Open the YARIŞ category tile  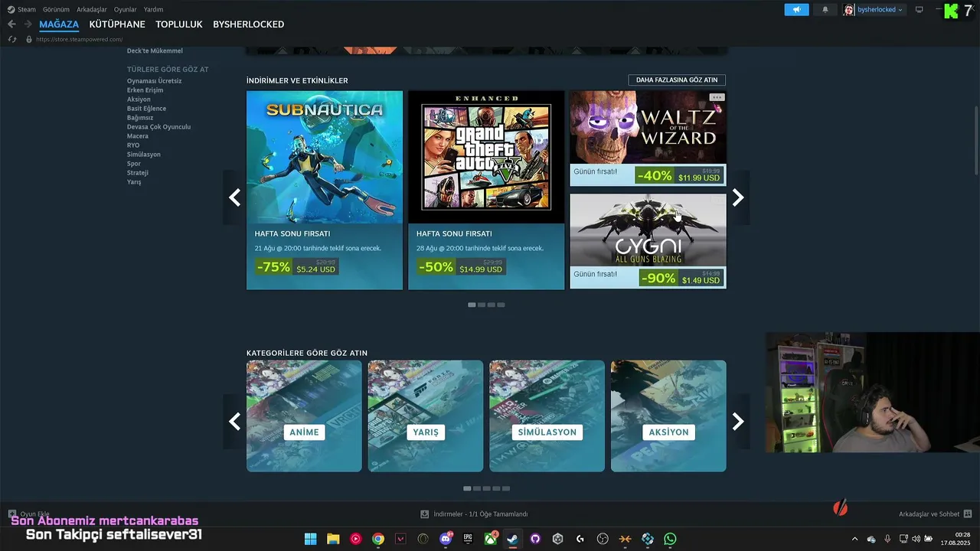coord(426,416)
